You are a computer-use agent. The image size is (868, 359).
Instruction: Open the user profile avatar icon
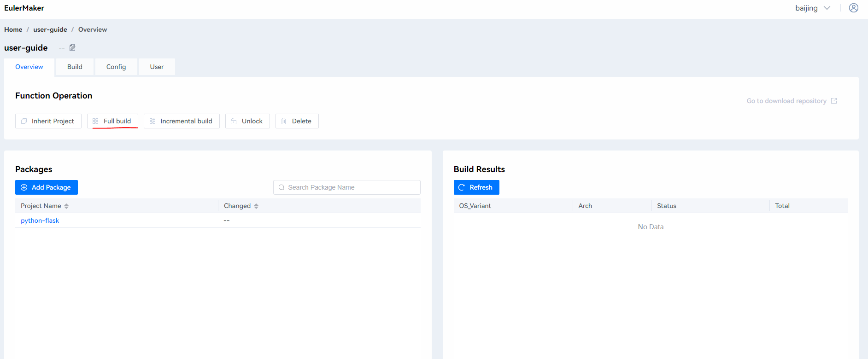point(853,8)
